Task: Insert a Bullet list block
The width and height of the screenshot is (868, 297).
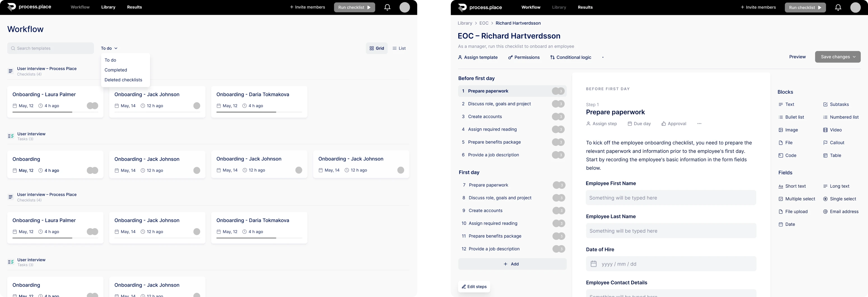Action: click(791, 117)
